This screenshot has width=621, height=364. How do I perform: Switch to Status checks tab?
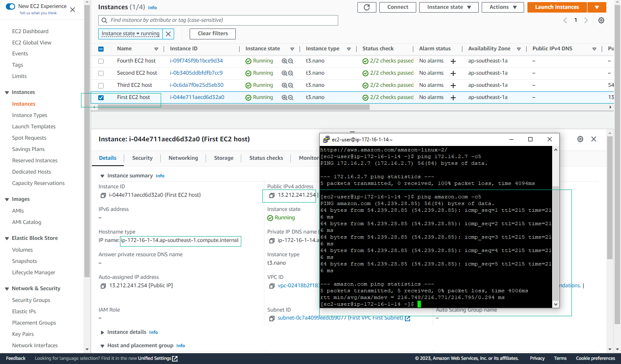[x=266, y=158]
